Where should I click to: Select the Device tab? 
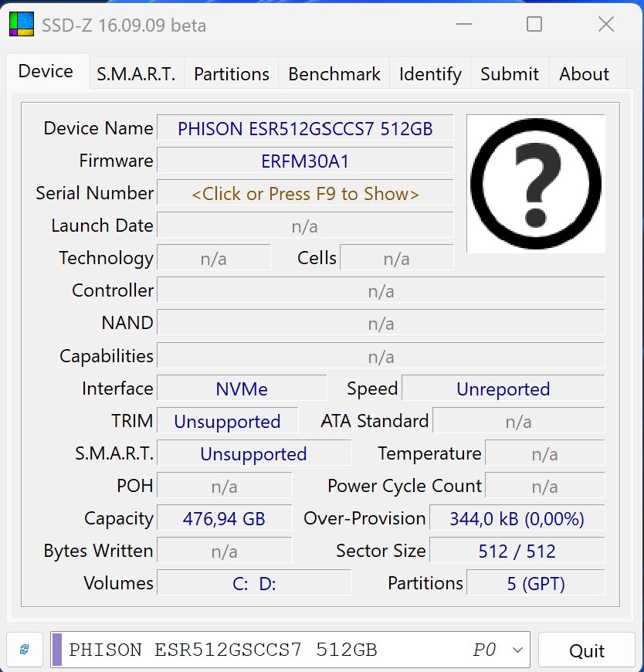pyautogui.click(x=46, y=72)
